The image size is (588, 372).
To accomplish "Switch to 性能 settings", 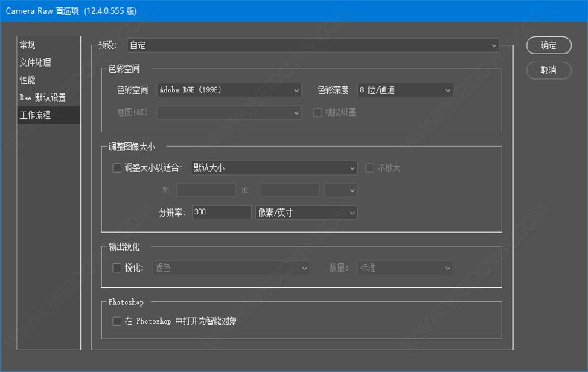I will click(x=48, y=80).
